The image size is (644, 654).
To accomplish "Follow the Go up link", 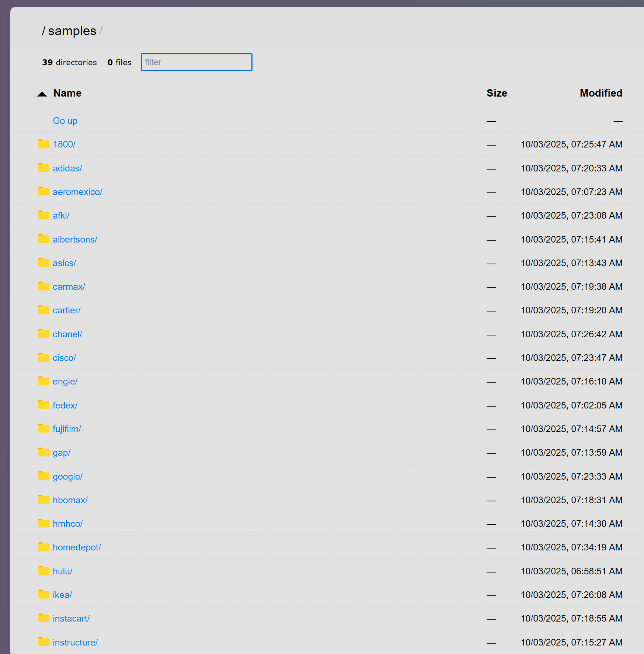I will [65, 121].
